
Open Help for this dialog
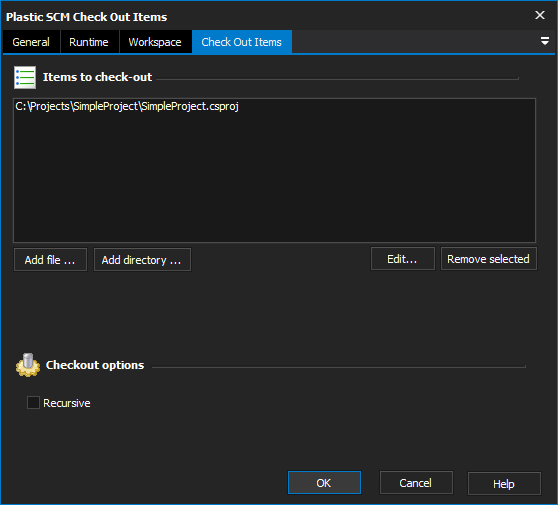504,483
